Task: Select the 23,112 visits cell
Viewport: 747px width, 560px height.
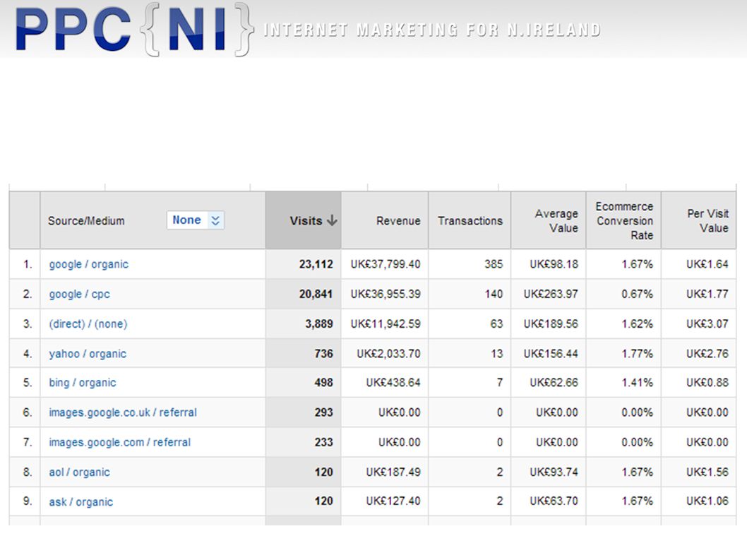Action: 304,264
